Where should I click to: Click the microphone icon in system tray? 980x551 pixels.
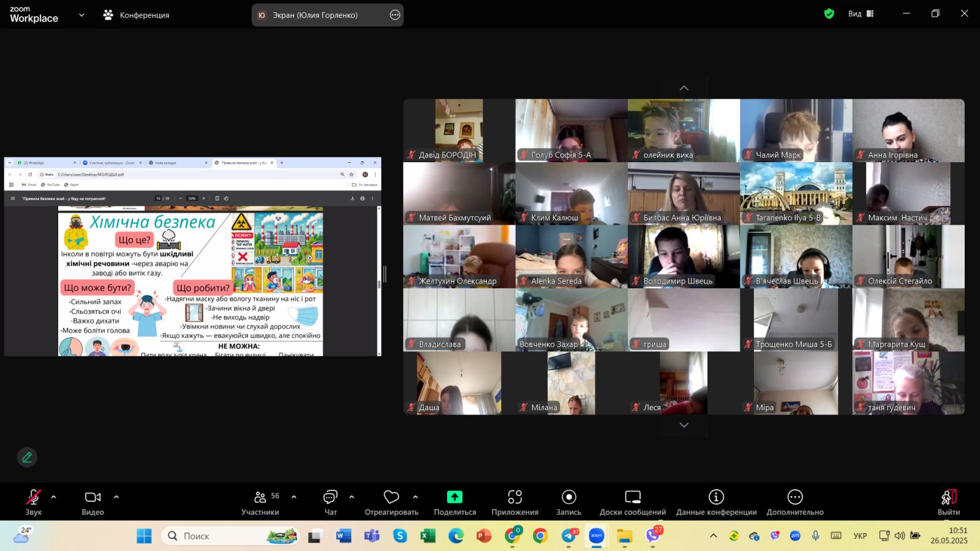tap(815, 536)
